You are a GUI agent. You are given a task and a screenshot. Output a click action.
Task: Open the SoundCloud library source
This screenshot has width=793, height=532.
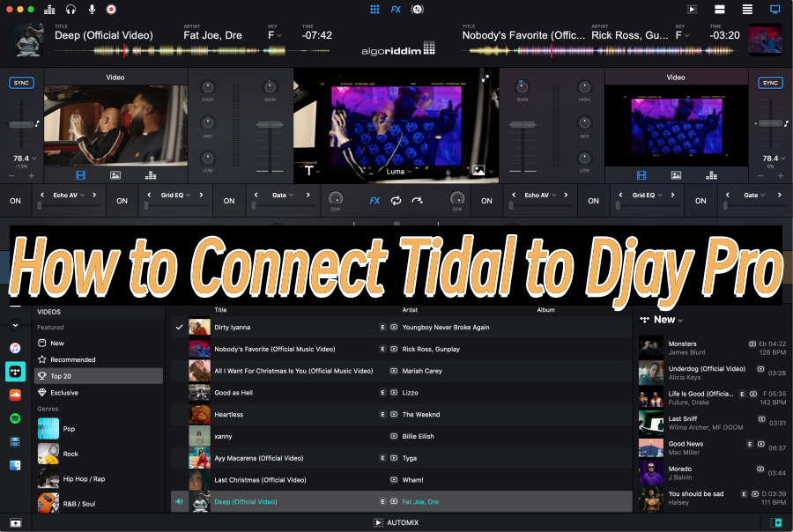(15, 395)
